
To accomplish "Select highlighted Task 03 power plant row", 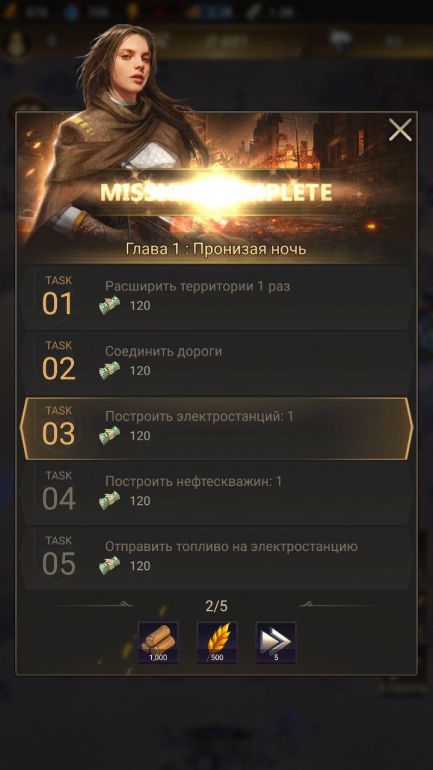I will click(x=216, y=429).
